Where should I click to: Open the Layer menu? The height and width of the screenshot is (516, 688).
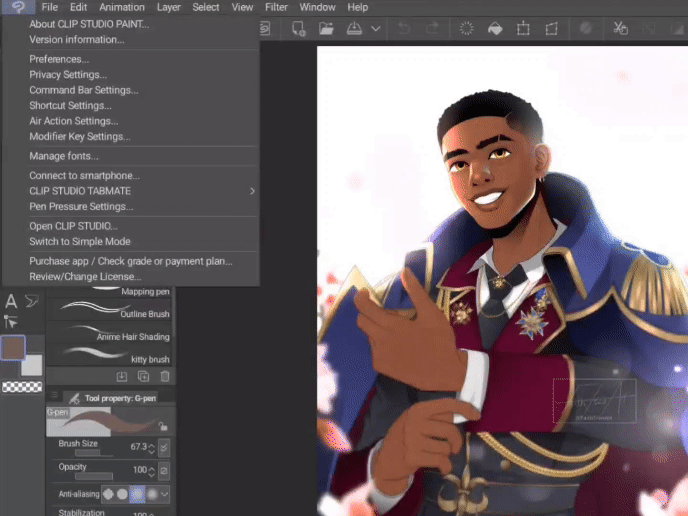(x=169, y=7)
